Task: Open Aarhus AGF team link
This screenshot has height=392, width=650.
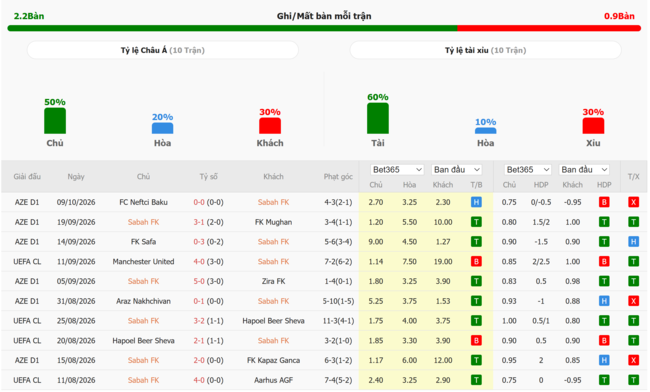Action: [x=273, y=380]
